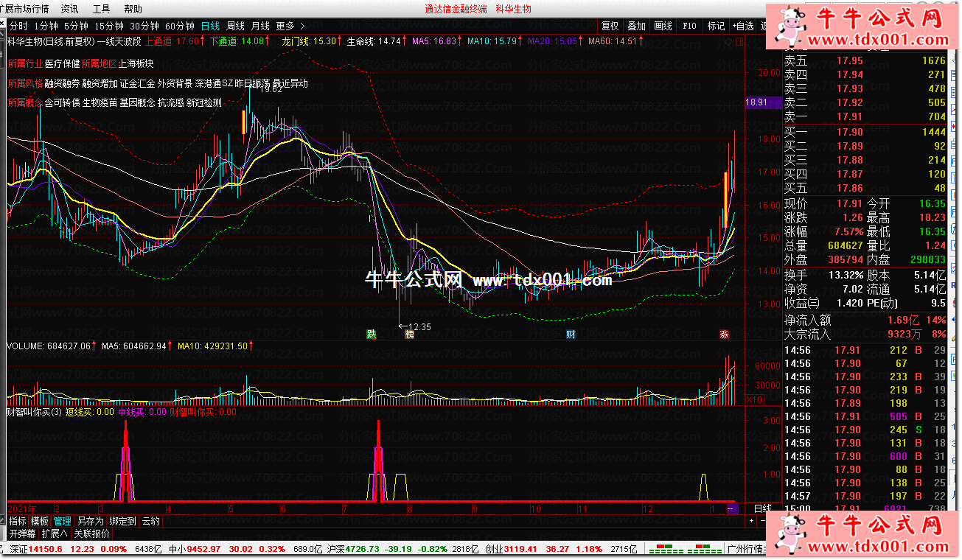962x560 pixels.
Task: Switch chart to 分时 view
Action: coord(18,26)
